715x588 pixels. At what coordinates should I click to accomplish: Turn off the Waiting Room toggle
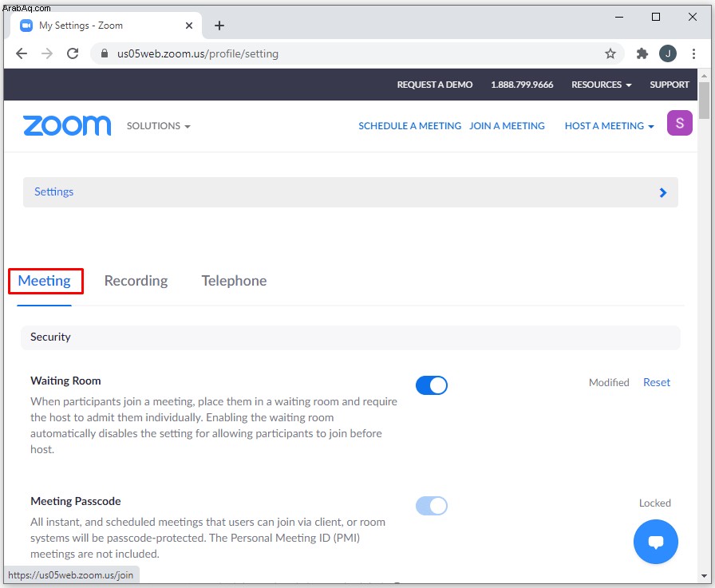pos(432,385)
